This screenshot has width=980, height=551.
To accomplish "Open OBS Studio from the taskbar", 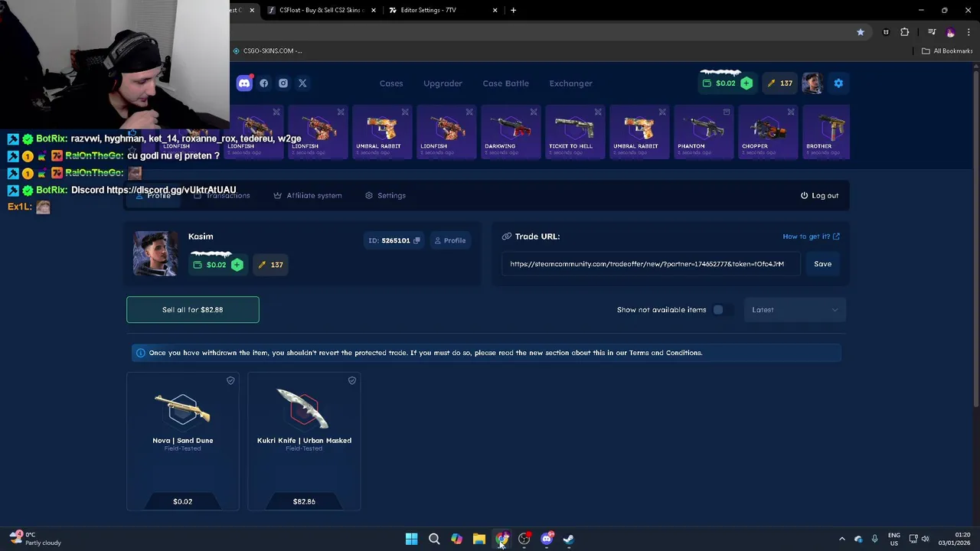I will tap(524, 539).
